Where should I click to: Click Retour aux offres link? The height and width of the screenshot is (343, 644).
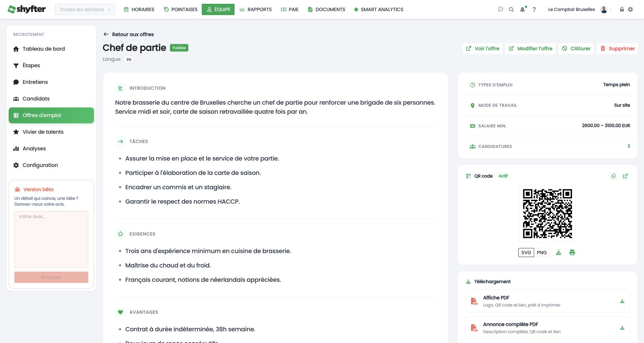pyautogui.click(x=128, y=34)
